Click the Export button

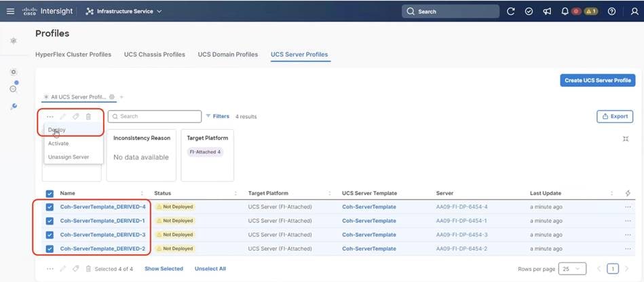coord(614,116)
